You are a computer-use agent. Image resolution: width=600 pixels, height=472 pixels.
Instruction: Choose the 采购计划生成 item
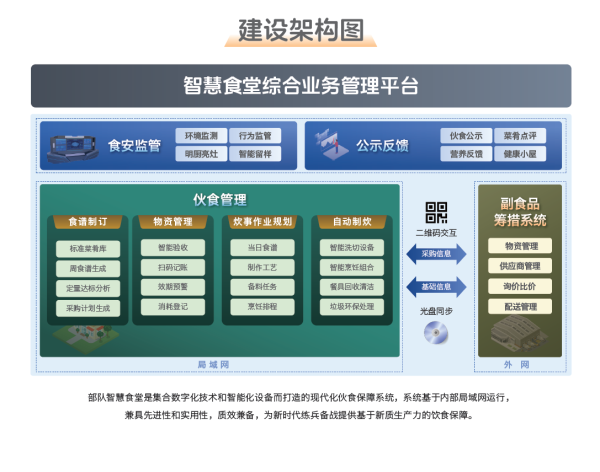[88, 308]
